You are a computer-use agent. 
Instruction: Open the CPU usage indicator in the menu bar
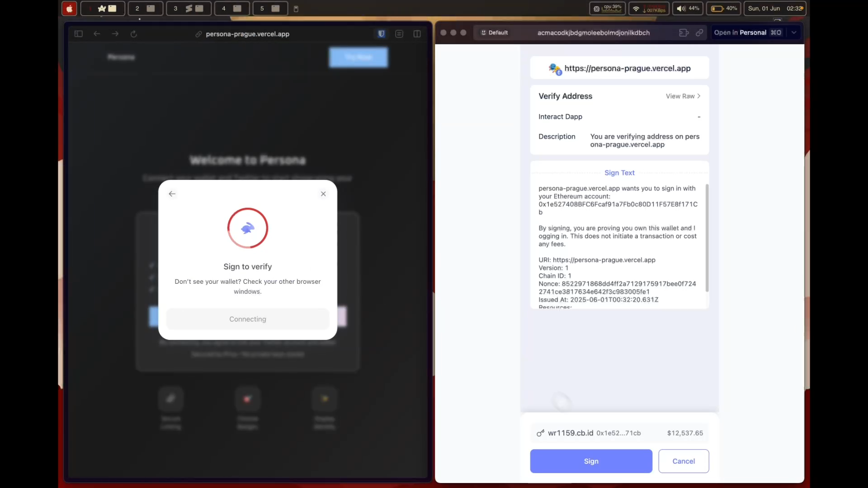[x=608, y=9]
